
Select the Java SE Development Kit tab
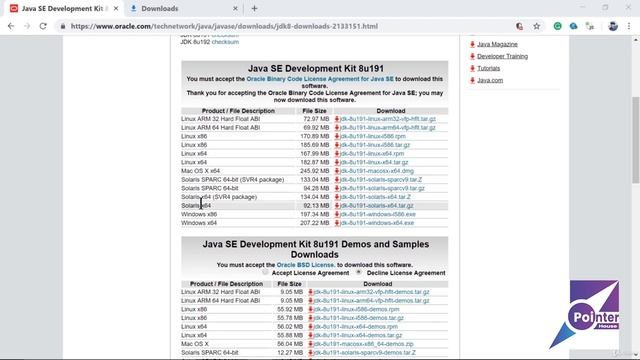pyautogui.click(x=64, y=8)
